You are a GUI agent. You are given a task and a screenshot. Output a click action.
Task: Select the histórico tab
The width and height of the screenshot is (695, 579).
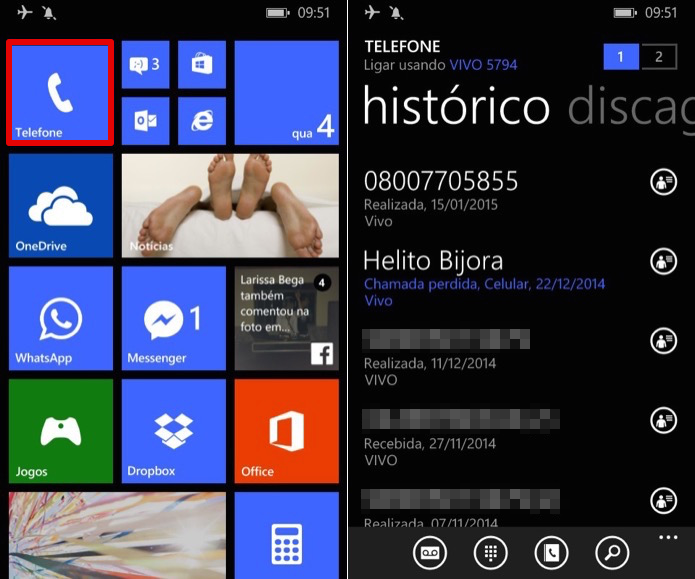click(x=457, y=106)
